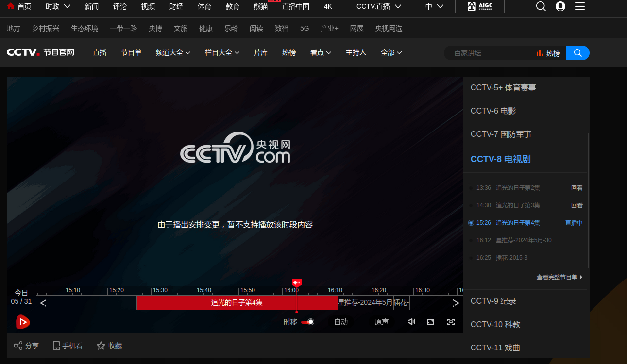Toggle the 时移 switch
The width and height of the screenshot is (627, 364).
coord(307,322)
